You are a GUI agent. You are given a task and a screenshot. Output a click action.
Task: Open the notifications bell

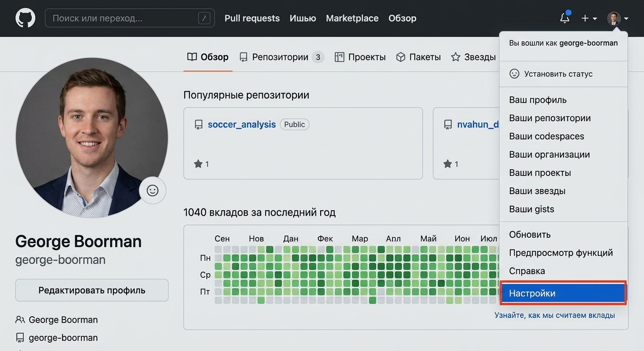pyautogui.click(x=565, y=18)
